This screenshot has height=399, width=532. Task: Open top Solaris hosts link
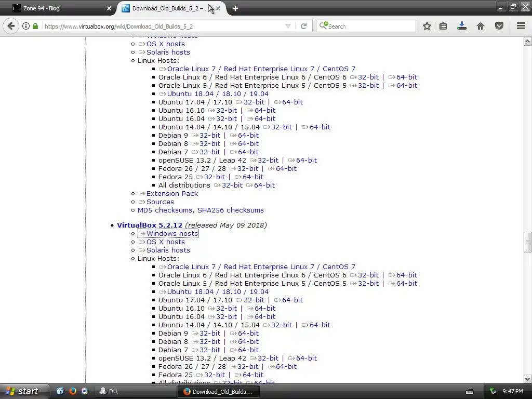pyautogui.click(x=164, y=52)
